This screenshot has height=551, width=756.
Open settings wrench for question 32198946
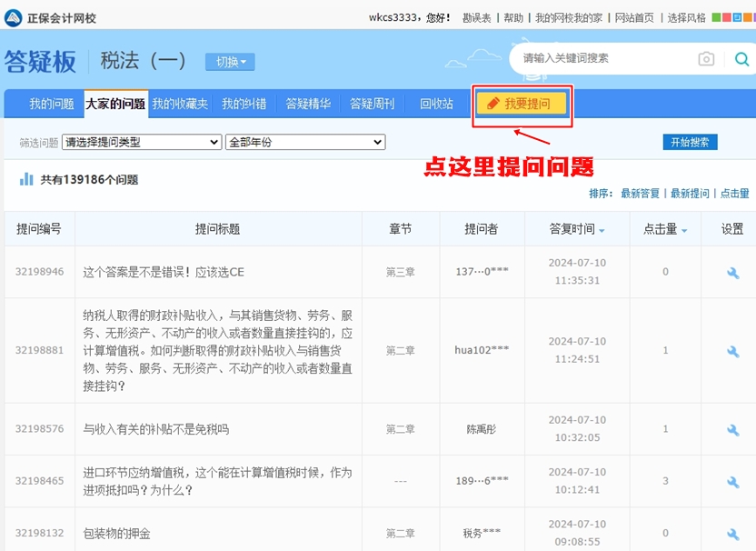coord(732,272)
